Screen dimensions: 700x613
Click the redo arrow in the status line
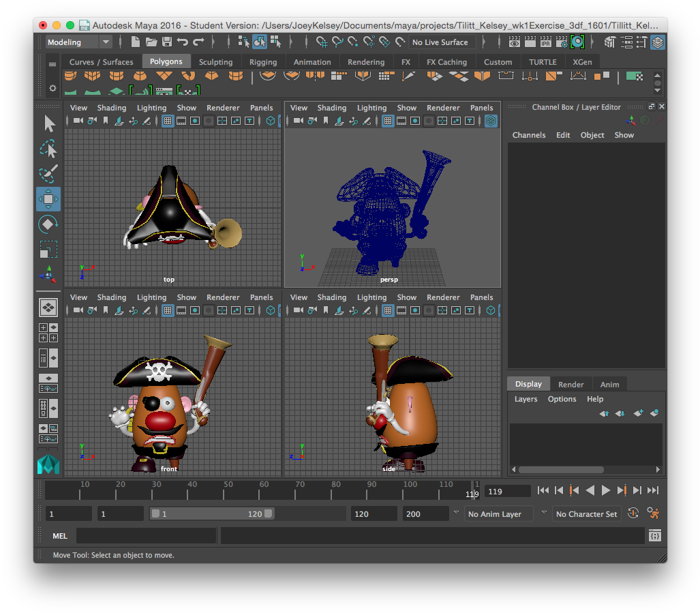[198, 42]
